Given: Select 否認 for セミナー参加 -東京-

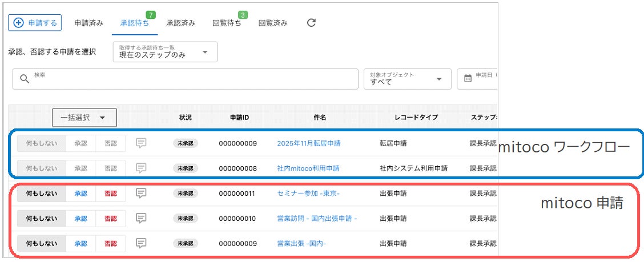Looking at the screenshot, I should [x=111, y=194].
